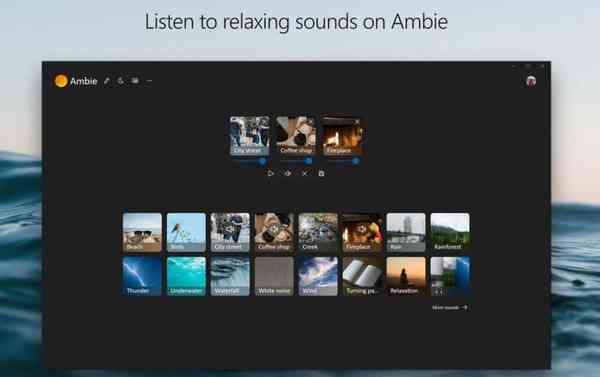
Task: Open the More sounds link
Action: 450,307
